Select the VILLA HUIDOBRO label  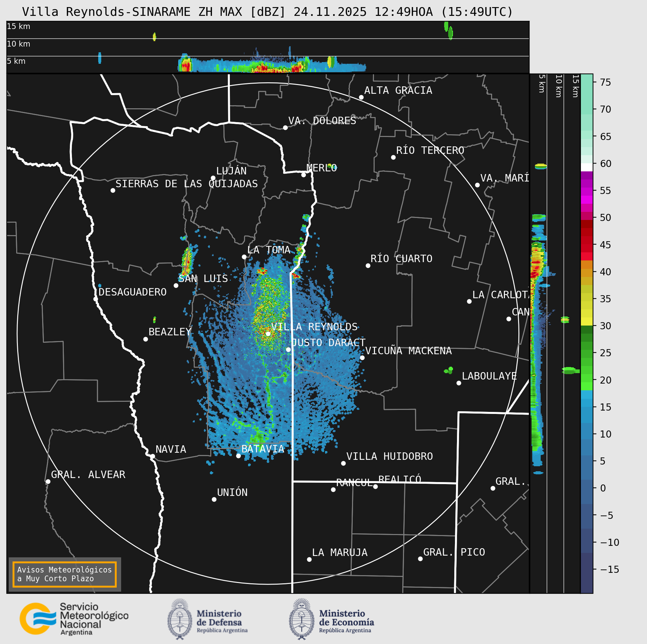tap(389, 456)
